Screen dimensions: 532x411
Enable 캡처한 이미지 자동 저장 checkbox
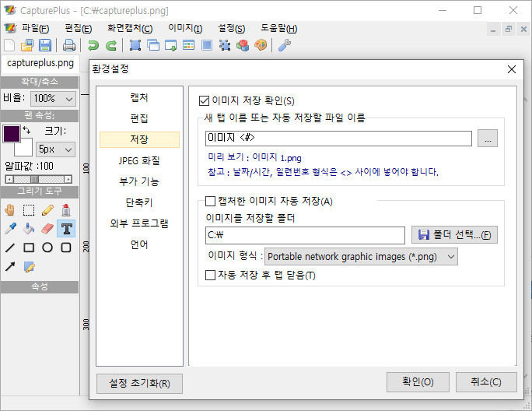(x=210, y=202)
